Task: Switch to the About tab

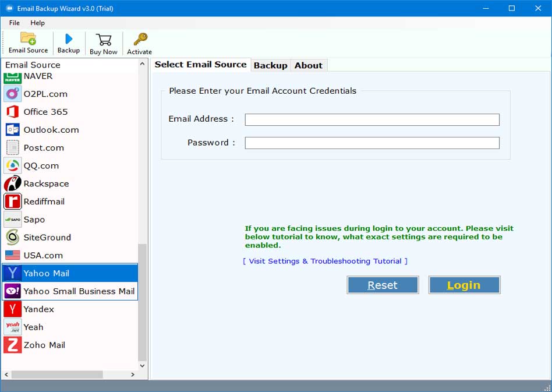Action: (x=309, y=65)
